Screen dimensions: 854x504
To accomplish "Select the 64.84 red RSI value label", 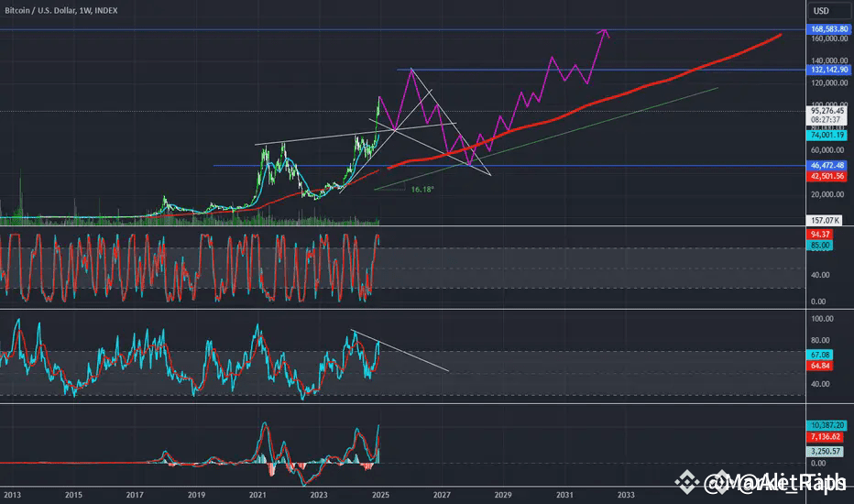I will point(820,366).
